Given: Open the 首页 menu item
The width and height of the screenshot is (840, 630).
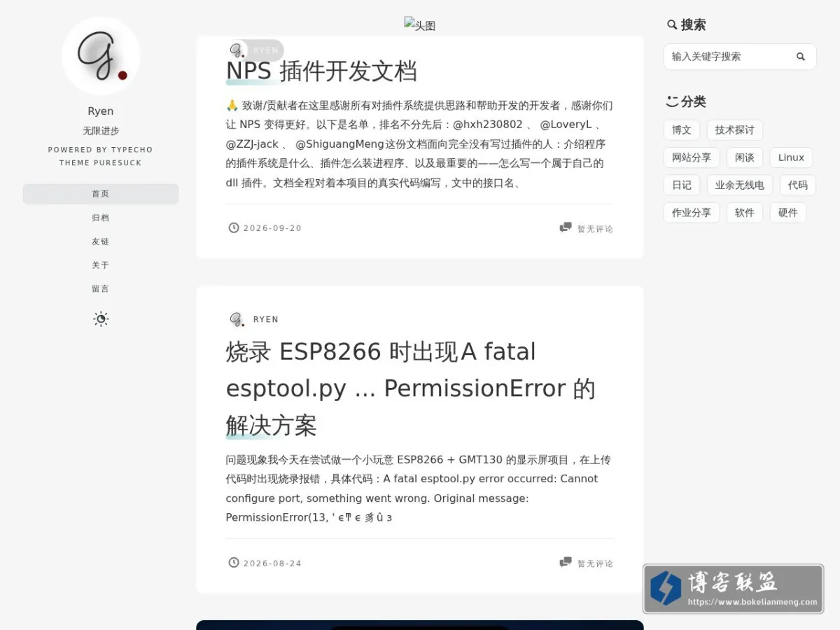Looking at the screenshot, I should (101, 194).
